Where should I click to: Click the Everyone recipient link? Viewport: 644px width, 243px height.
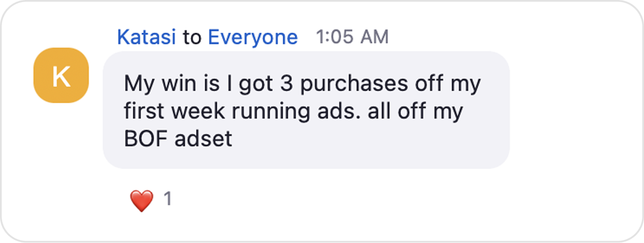pyautogui.click(x=253, y=37)
